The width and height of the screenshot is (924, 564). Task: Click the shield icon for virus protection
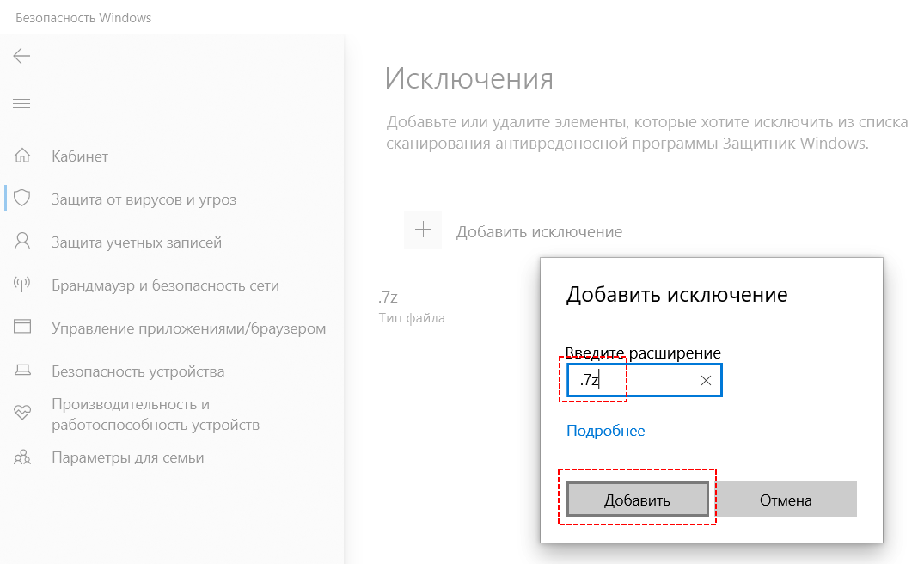coord(22,199)
